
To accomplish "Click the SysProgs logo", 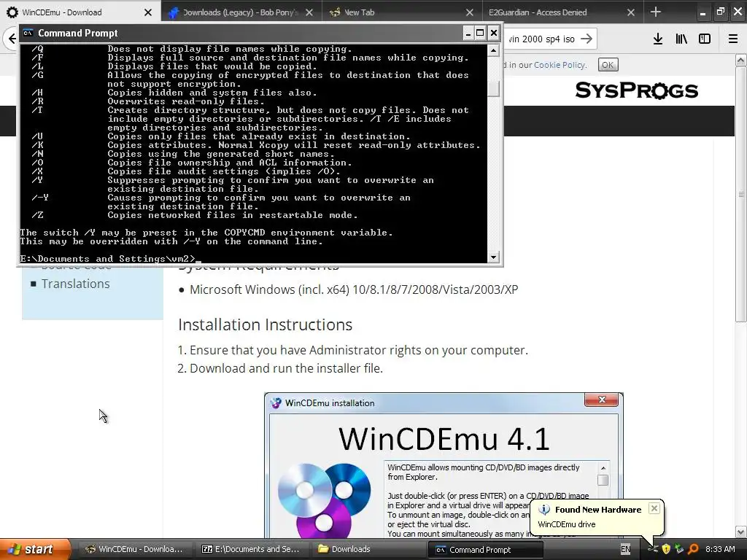I will (x=636, y=90).
